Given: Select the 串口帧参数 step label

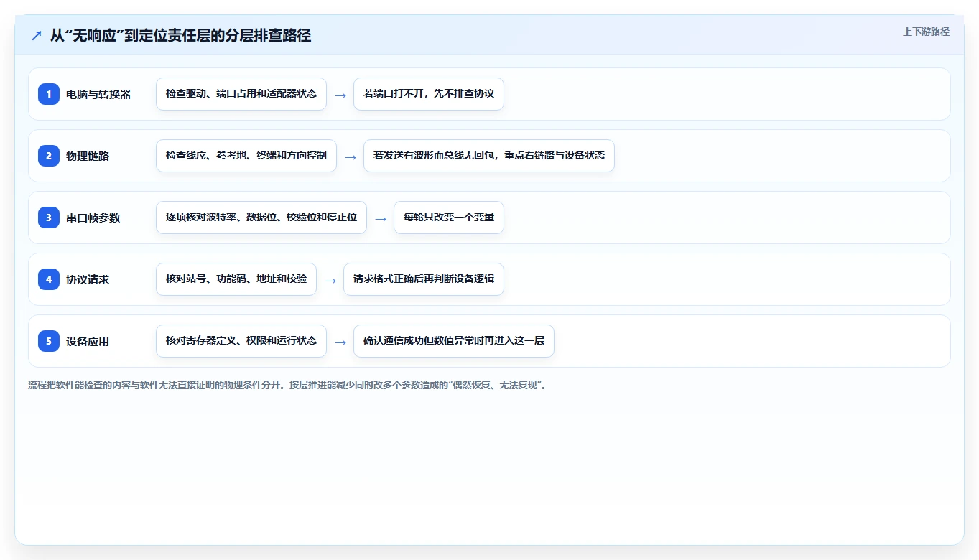Looking at the screenshot, I should [x=93, y=218].
